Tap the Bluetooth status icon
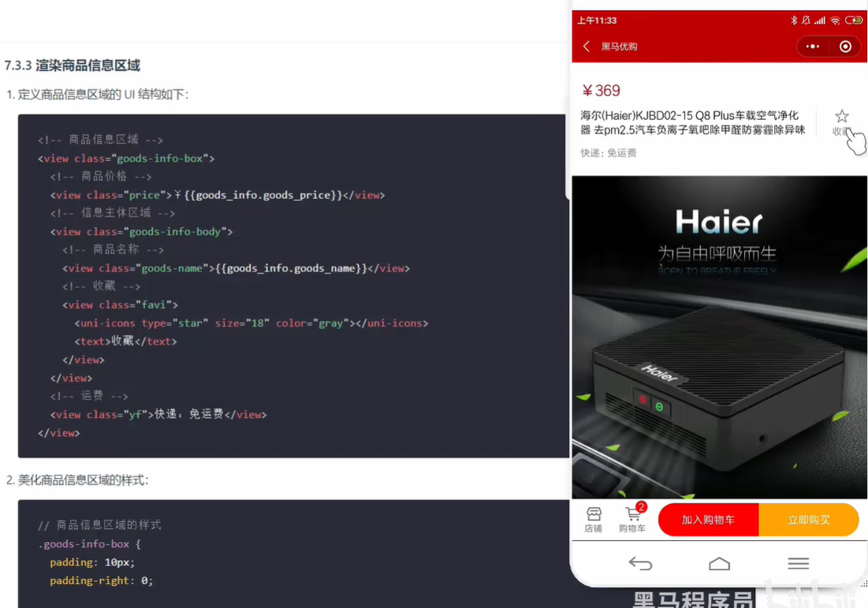This screenshot has width=868, height=608. tap(794, 21)
